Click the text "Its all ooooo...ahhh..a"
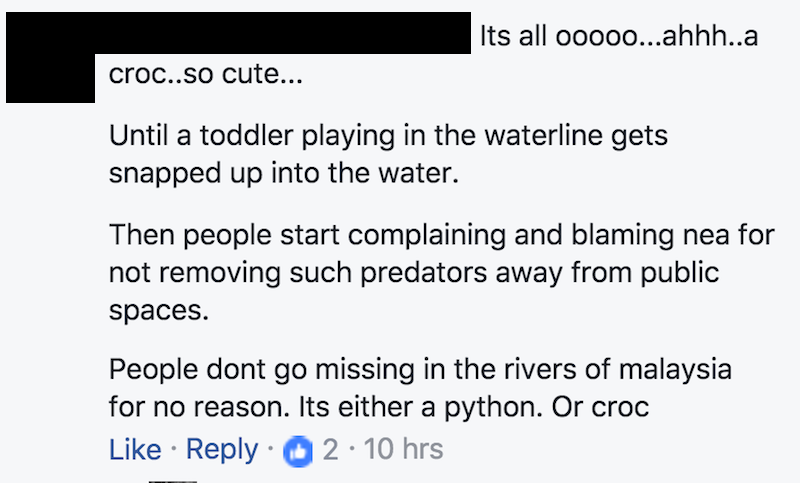The image size is (800, 483). pyautogui.click(x=618, y=38)
